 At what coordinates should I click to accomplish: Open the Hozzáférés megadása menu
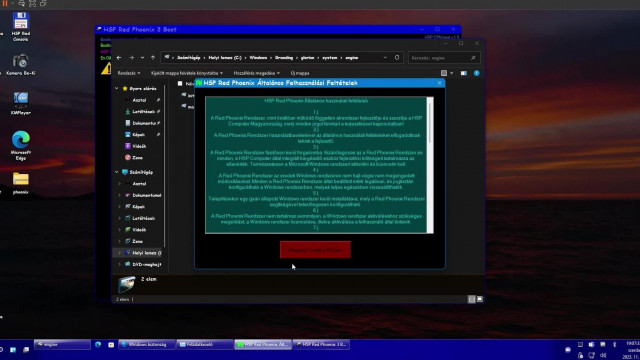(x=256, y=73)
